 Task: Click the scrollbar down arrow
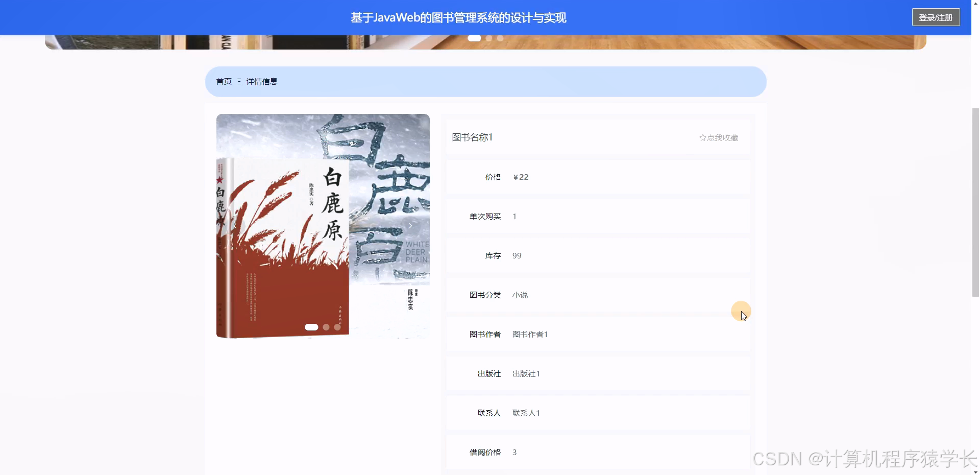point(975,470)
